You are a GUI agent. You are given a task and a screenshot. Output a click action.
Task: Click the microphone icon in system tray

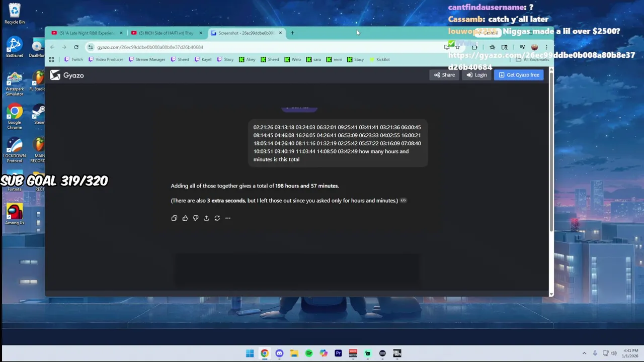coord(595,353)
